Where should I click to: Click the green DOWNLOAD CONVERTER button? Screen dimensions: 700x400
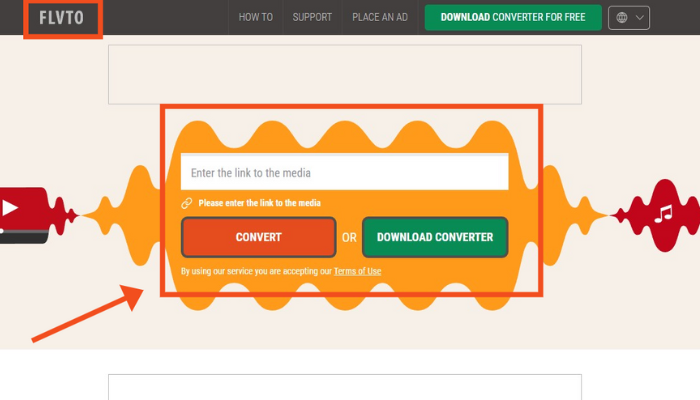tap(435, 237)
